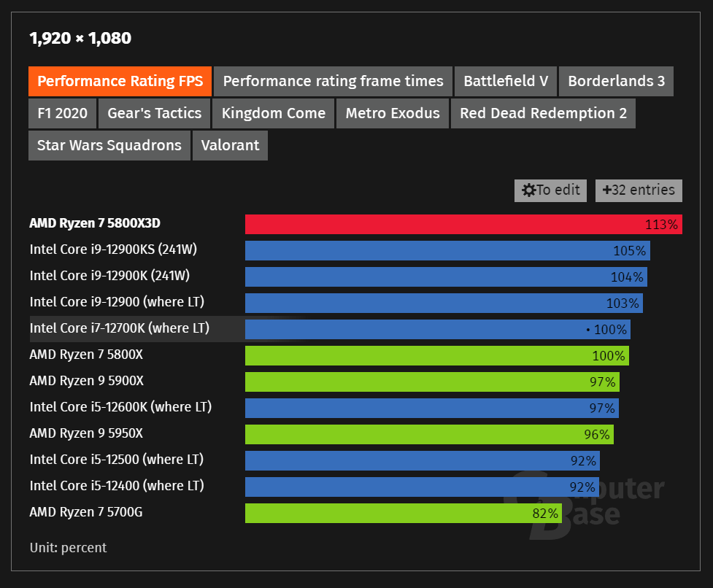Select the Intel Core i9-12900 (where LT) label

(x=117, y=302)
